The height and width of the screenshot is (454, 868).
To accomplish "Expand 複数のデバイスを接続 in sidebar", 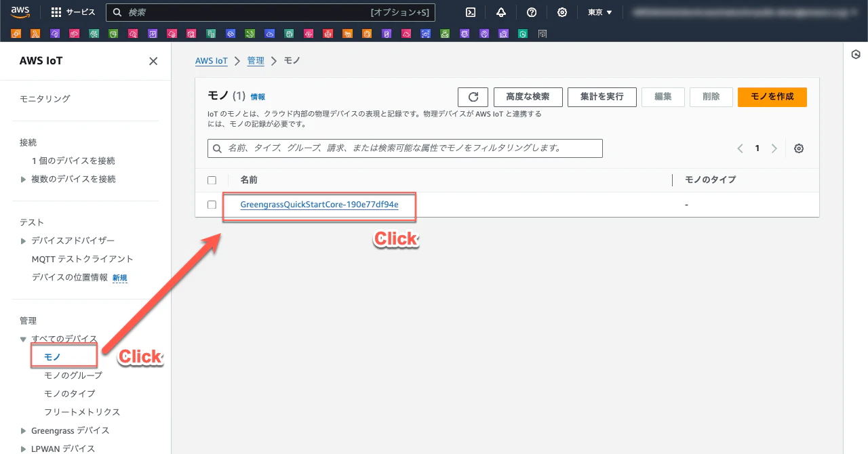I will (24, 180).
